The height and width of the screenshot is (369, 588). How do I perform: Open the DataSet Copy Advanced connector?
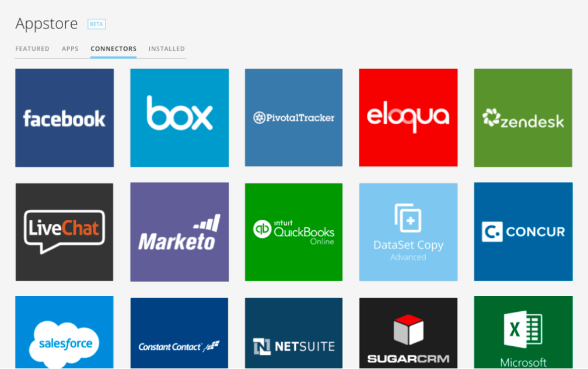coord(408,232)
